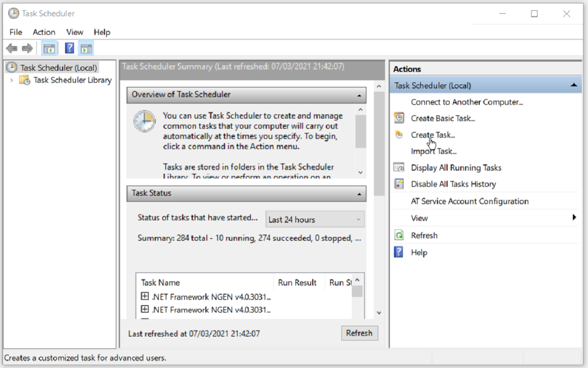Viewport: 588px width, 368px height.
Task: Click the Task Scheduler Library folder icon
Action: point(24,80)
